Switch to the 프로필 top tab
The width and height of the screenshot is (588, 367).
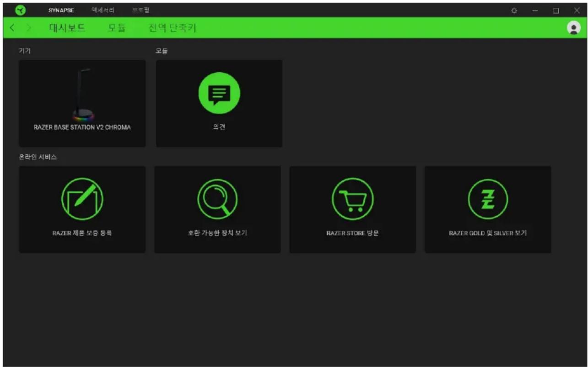(141, 10)
